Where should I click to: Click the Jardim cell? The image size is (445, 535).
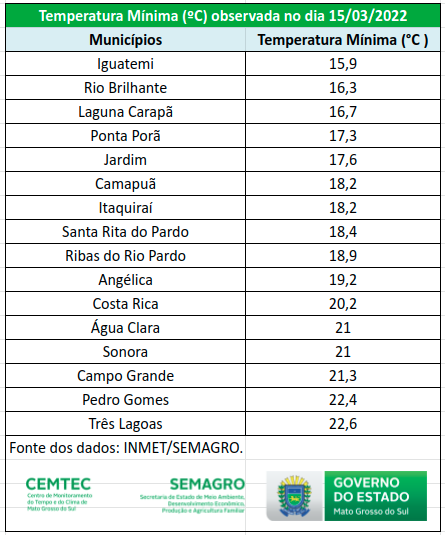126,160
